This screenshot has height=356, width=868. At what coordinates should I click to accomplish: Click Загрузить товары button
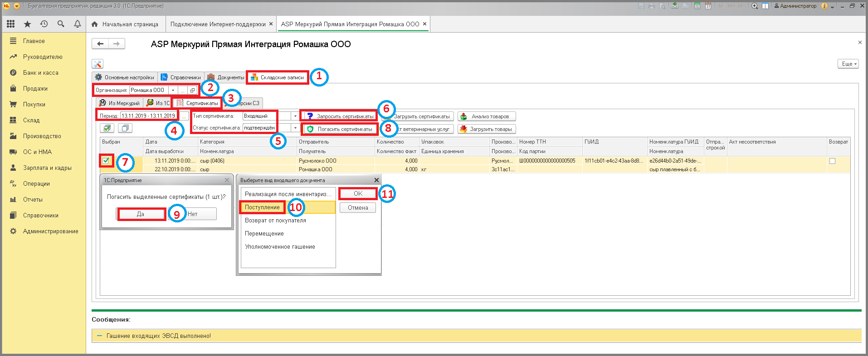(x=487, y=129)
